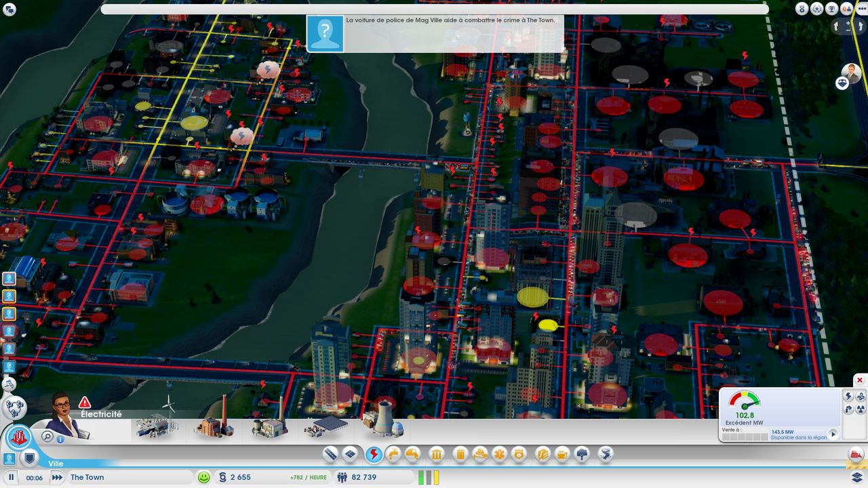
Task: Change the game speed with fast-forward arrows
Action: [58, 477]
